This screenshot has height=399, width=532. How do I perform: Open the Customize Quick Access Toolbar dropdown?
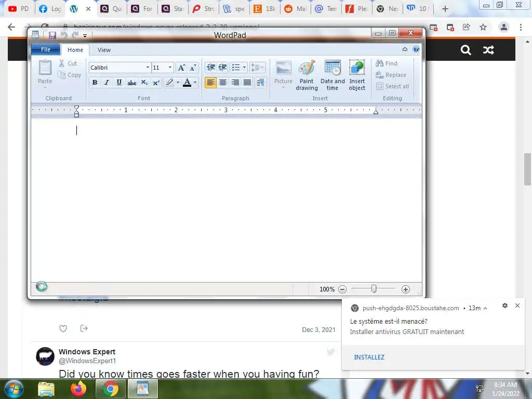pos(85,35)
